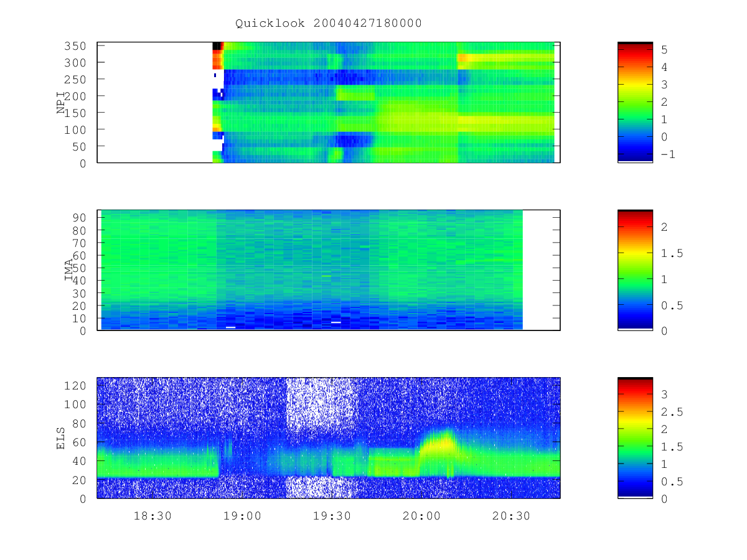Click the -1 label on NPI colorbar
This screenshot has width=747, height=560.
[x=668, y=154]
